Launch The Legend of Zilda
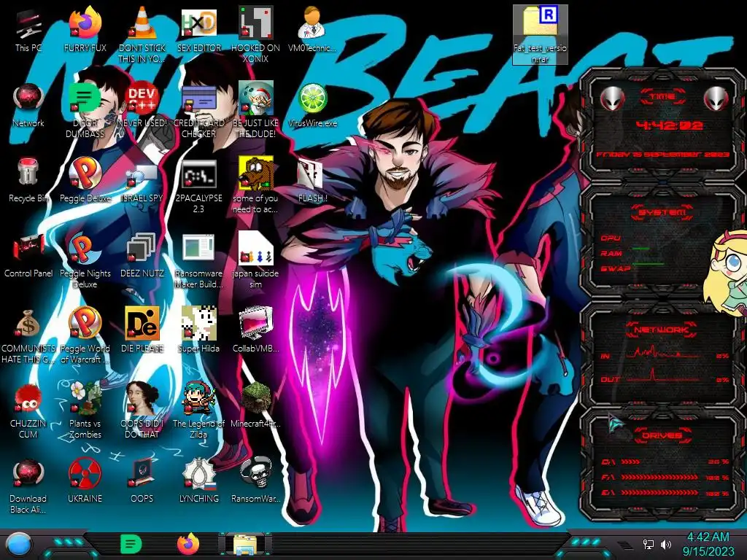The height and width of the screenshot is (560, 747). pos(199,411)
